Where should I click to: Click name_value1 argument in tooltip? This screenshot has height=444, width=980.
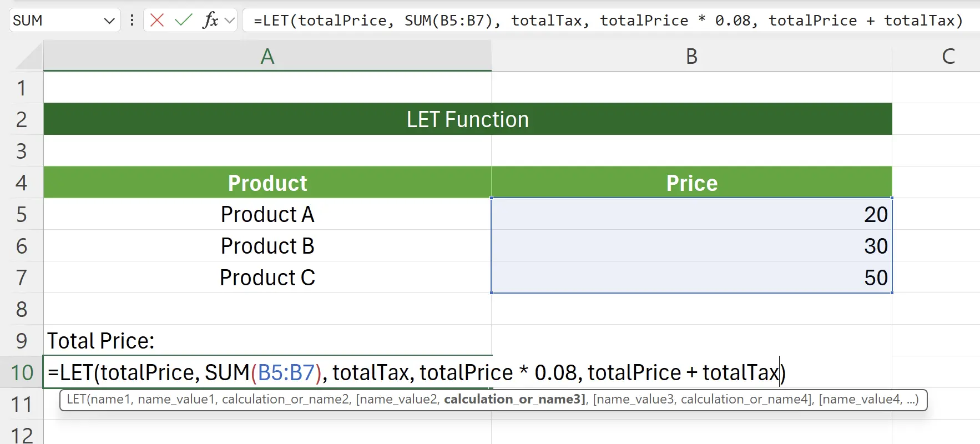(x=177, y=399)
